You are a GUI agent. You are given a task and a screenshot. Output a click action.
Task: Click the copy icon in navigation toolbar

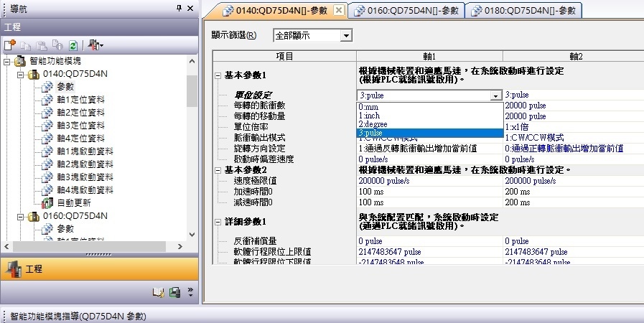pos(25,45)
